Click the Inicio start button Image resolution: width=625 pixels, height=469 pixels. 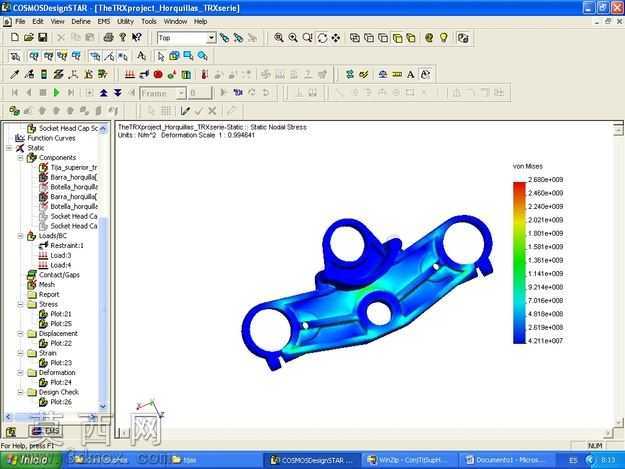point(30,460)
